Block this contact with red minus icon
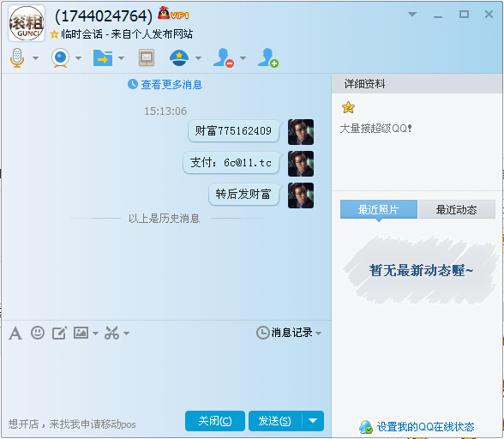The height and width of the screenshot is (439, 504). click(224, 58)
